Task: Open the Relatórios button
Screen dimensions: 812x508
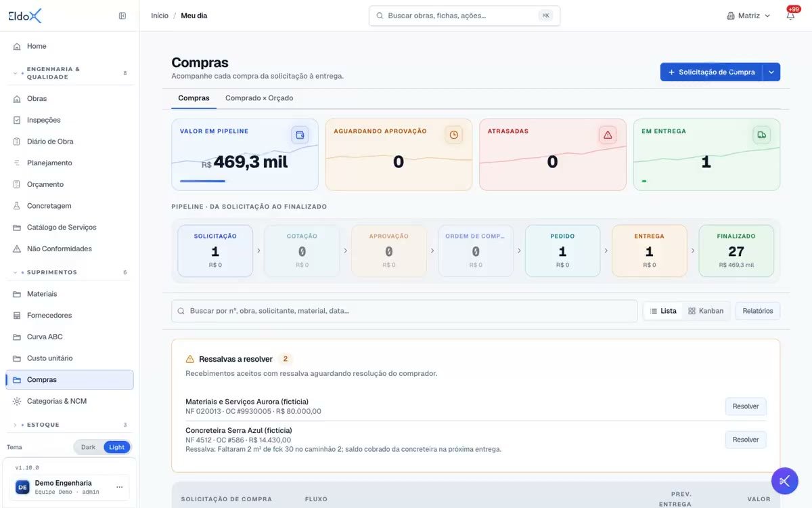Action: coord(758,311)
